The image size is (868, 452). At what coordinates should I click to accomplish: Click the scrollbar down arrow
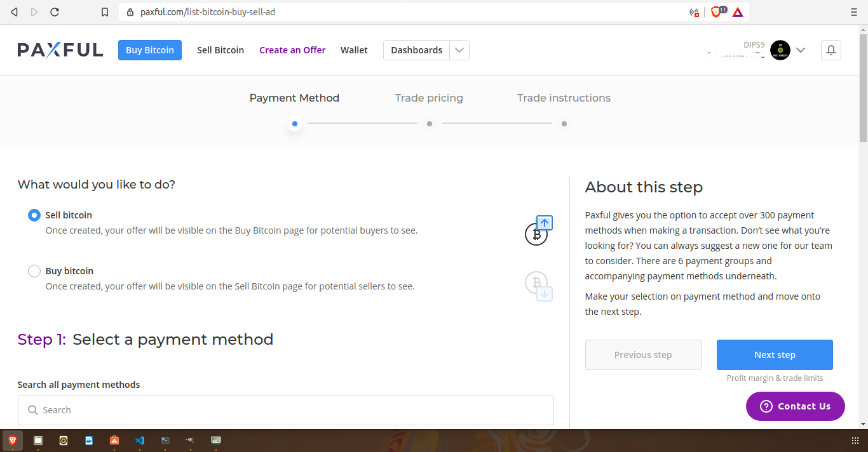[x=863, y=424]
